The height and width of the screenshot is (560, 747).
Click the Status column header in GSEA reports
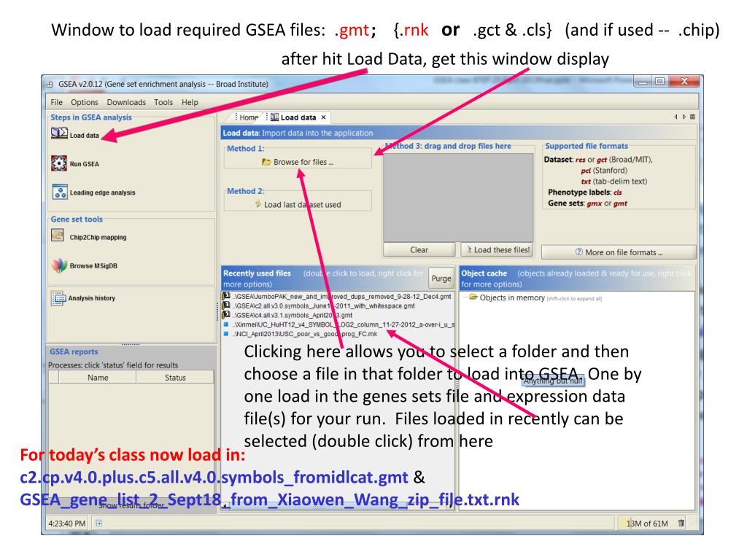(175, 377)
